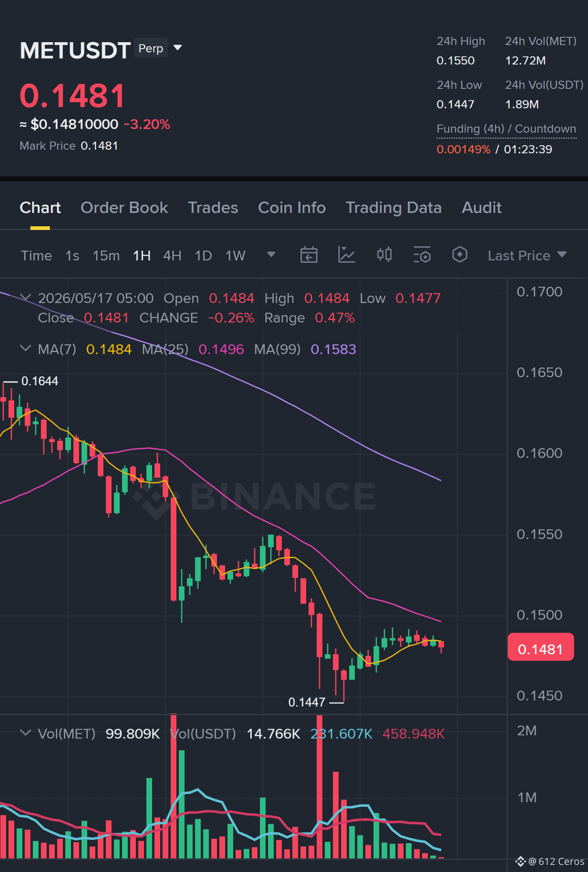This screenshot has width=588, height=872.
Task: Click the Funding (4h) / Countdown link
Action: point(506,129)
